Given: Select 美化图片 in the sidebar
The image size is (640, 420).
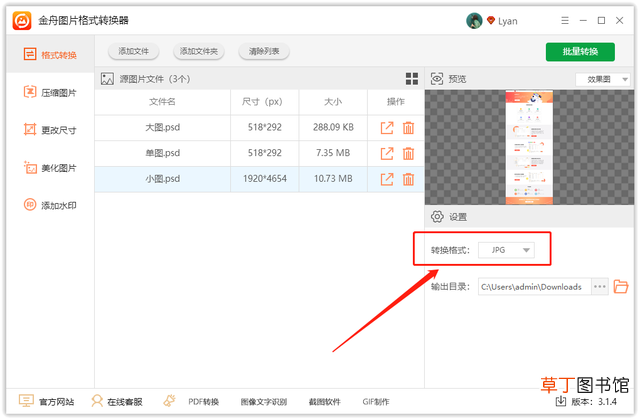Looking at the screenshot, I should pos(50,167).
